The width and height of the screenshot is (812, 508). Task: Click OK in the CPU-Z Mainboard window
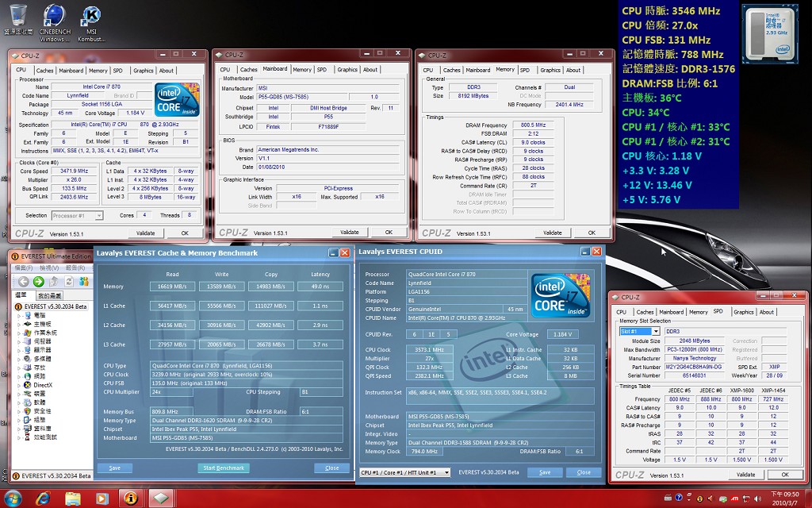point(389,233)
